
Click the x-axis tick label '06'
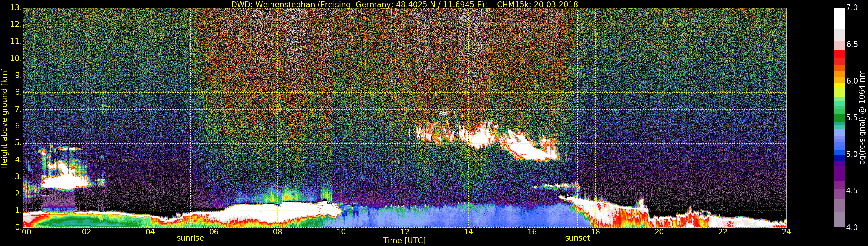pyautogui.click(x=214, y=232)
